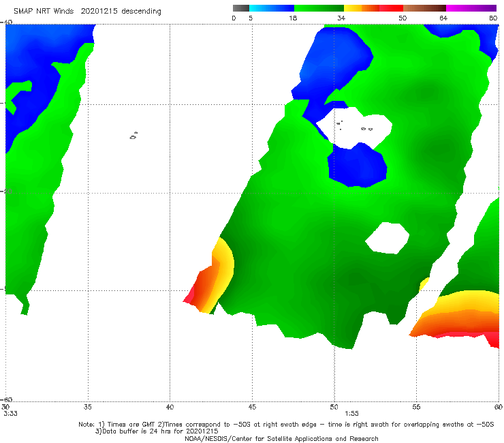Image resolution: width=504 pixels, height=443 pixels.
Task: Pick the brown segment of the color bar
Action: (x=424, y=8)
